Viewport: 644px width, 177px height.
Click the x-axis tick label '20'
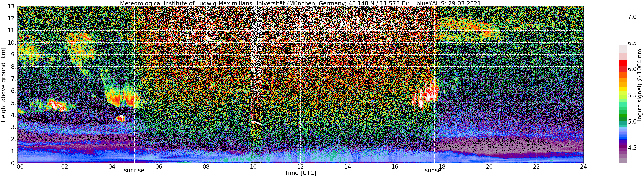[489, 167]
